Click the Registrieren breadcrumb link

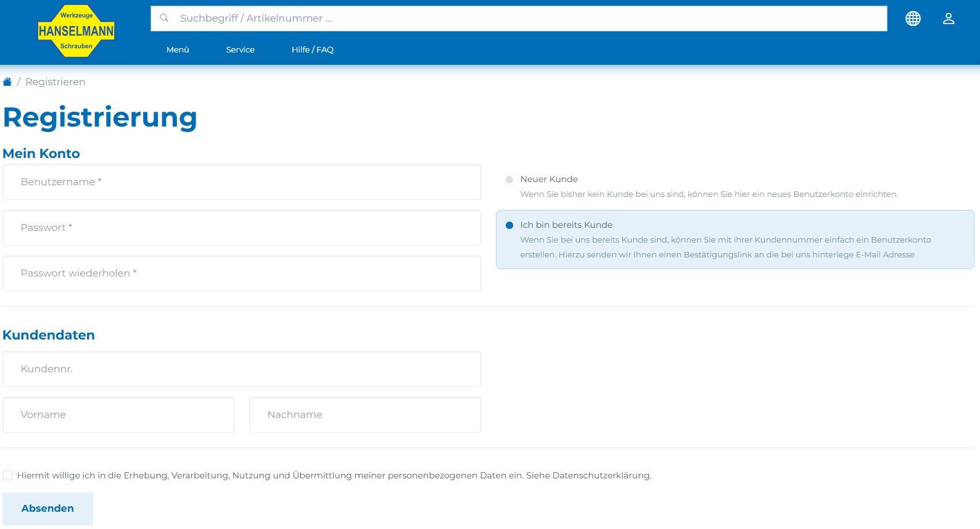[56, 81]
